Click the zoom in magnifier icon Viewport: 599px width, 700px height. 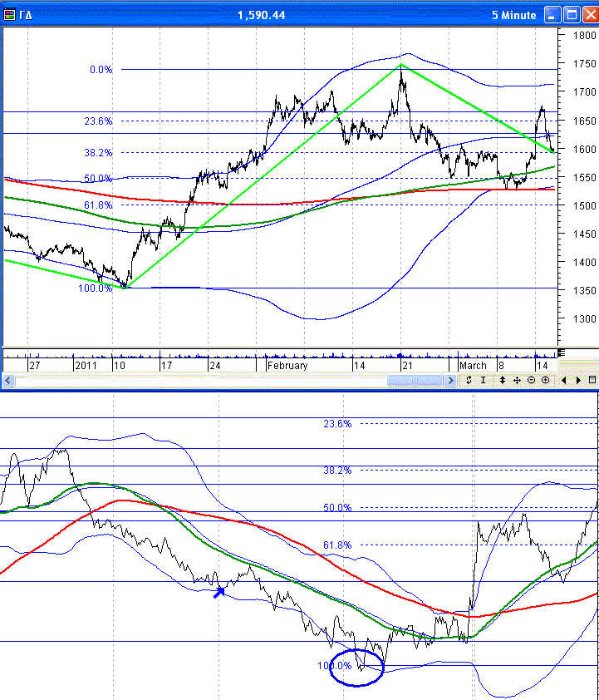click(545, 380)
